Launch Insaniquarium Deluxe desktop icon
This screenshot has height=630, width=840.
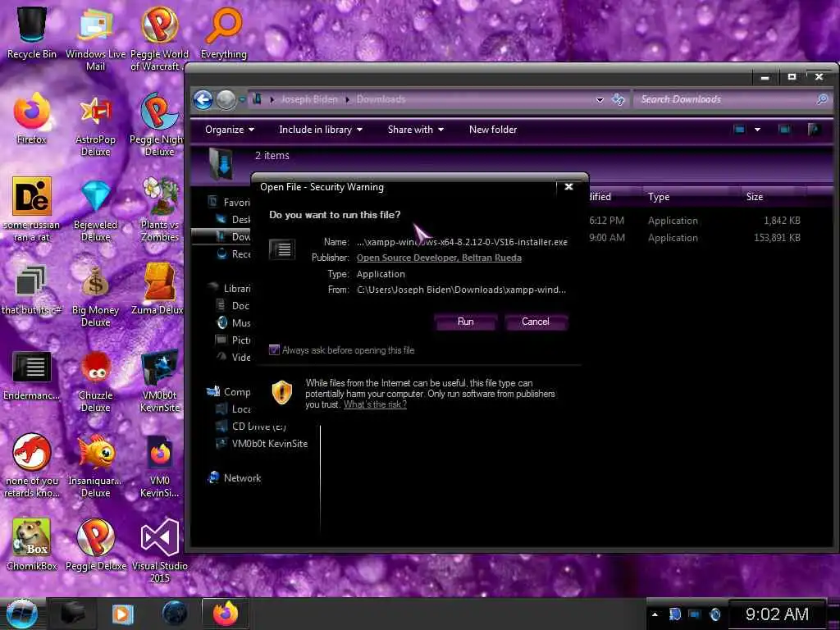[95, 465]
